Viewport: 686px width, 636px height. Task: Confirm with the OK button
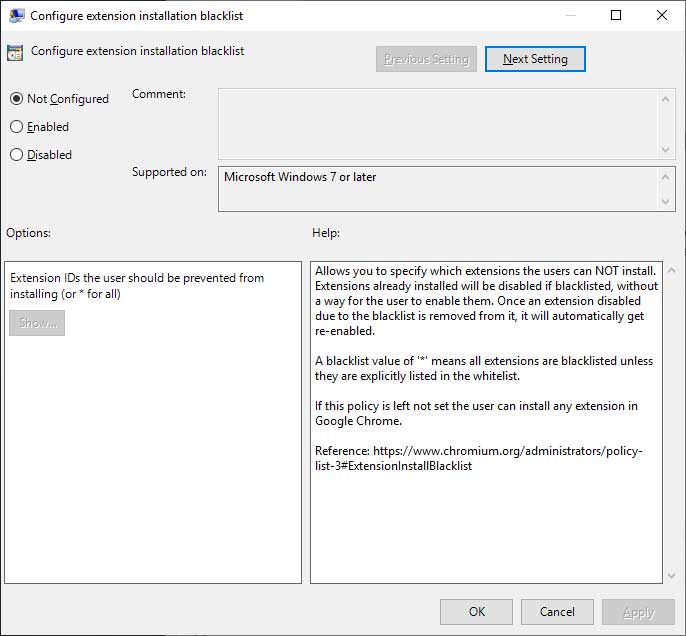(x=476, y=612)
